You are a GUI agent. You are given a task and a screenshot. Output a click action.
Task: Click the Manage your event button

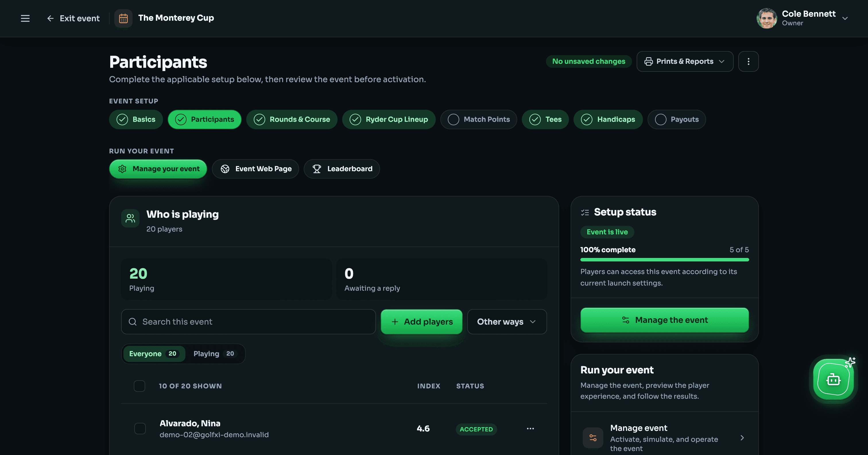158,169
